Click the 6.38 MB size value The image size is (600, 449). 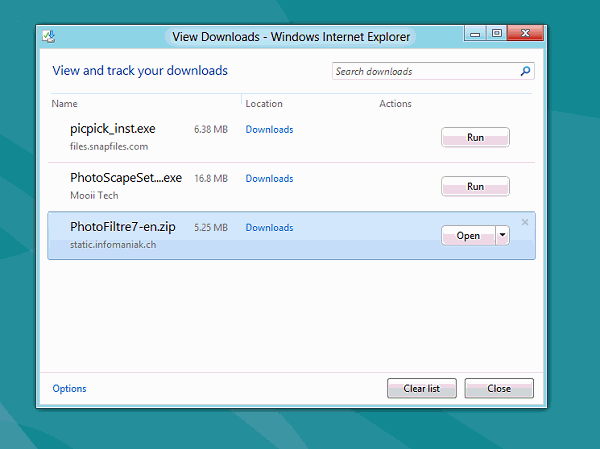211,129
